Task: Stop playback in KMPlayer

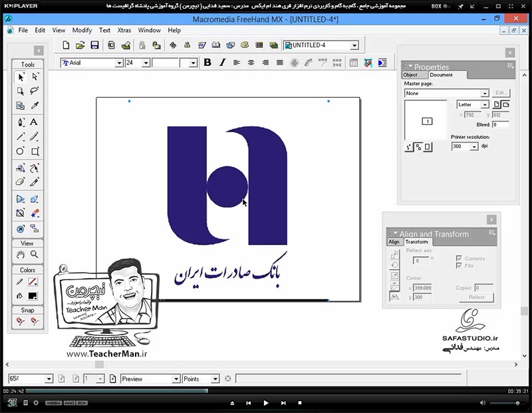Action: [x=300, y=403]
